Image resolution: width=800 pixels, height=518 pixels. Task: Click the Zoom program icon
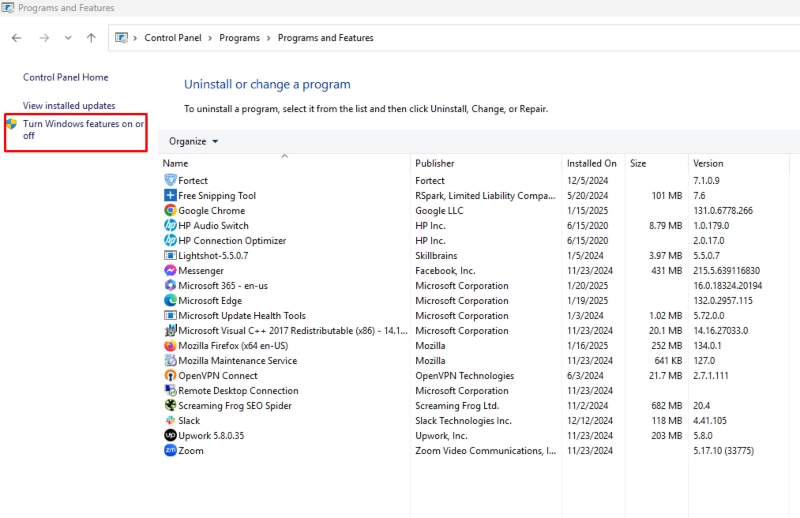(170, 451)
